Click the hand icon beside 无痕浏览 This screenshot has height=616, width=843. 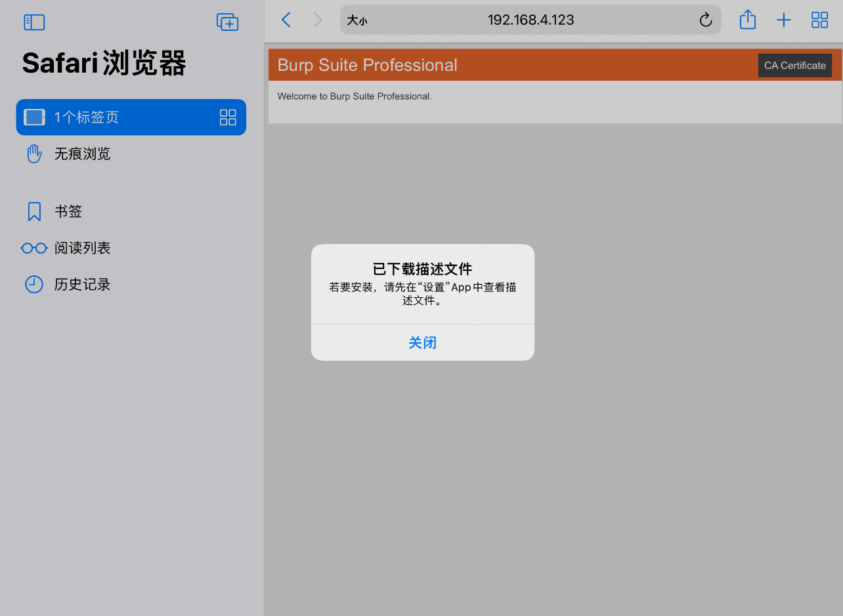[34, 154]
